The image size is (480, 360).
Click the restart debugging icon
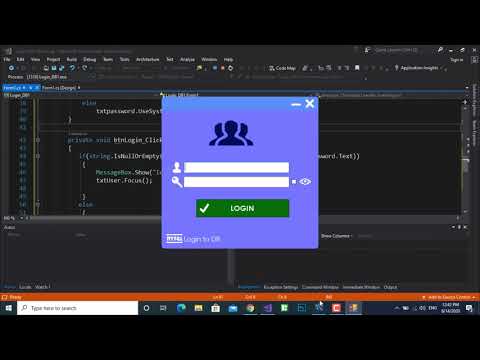click(231, 68)
